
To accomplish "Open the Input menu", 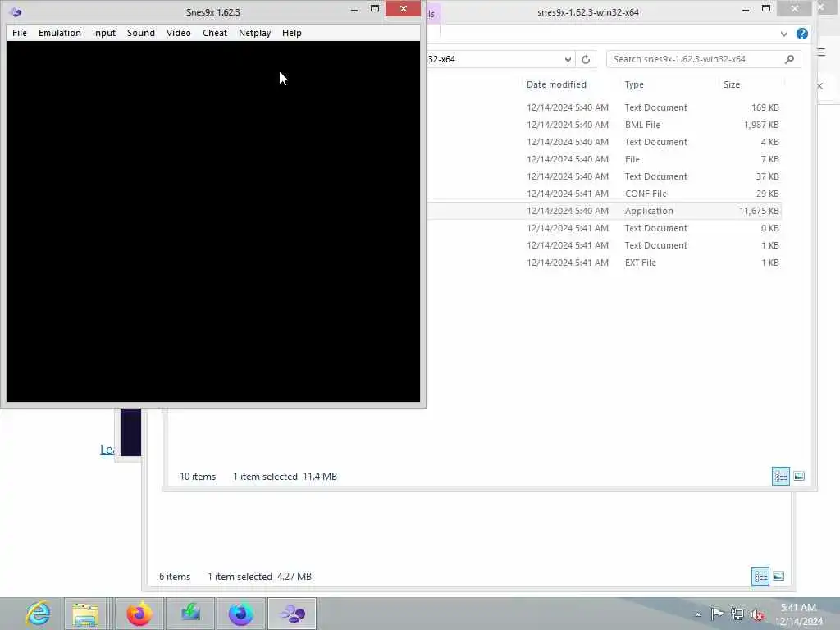I will (x=104, y=33).
